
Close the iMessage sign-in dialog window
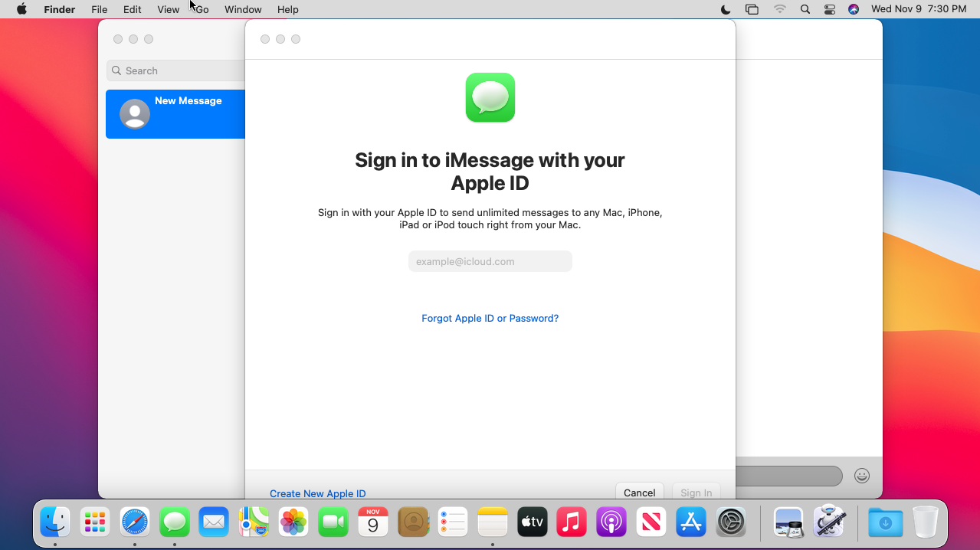(265, 39)
